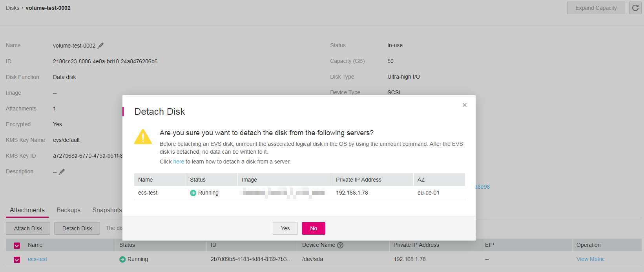Switch to the Backups tab
Screen dimensions: 644x272
pos(68,210)
